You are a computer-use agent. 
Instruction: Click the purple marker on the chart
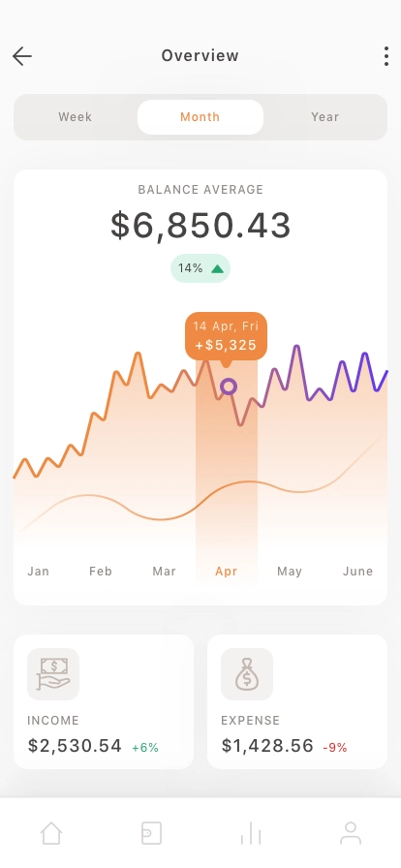pyautogui.click(x=229, y=387)
